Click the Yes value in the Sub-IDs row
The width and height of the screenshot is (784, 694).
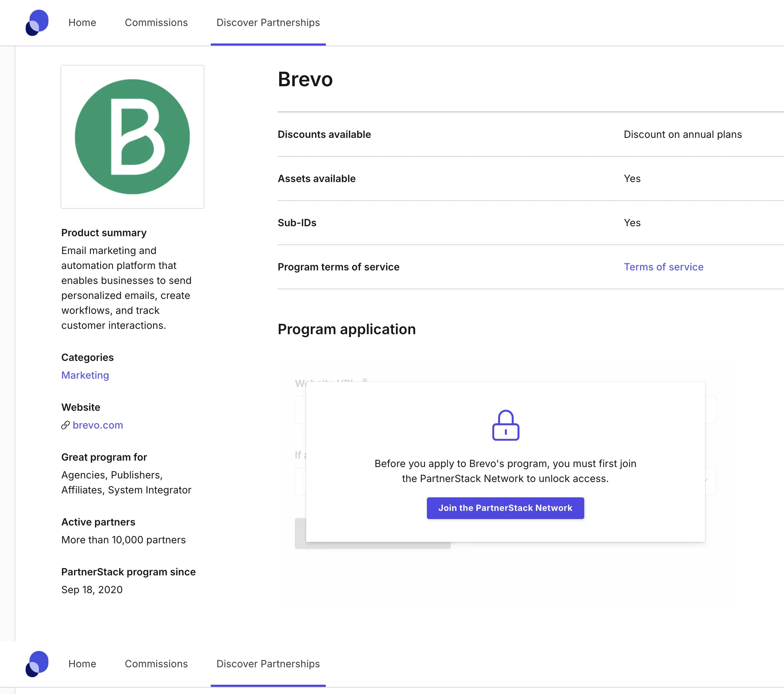[632, 223]
